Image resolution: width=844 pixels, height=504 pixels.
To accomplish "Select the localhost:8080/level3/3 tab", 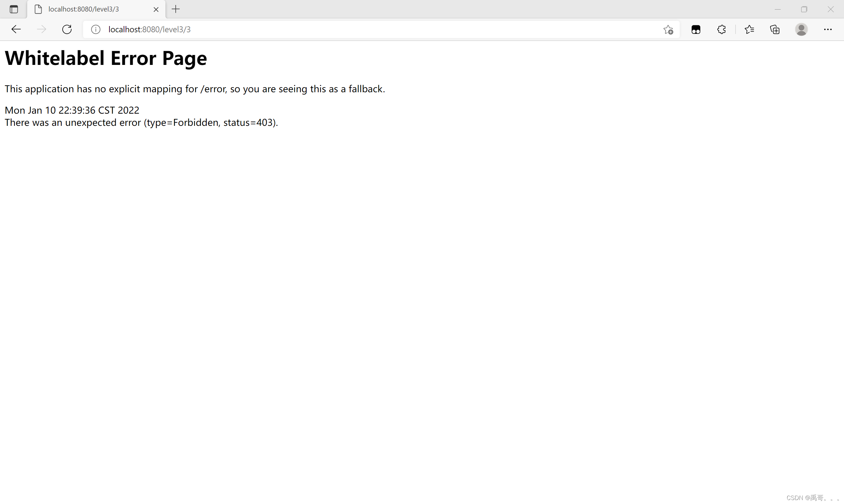I will pyautogui.click(x=84, y=9).
